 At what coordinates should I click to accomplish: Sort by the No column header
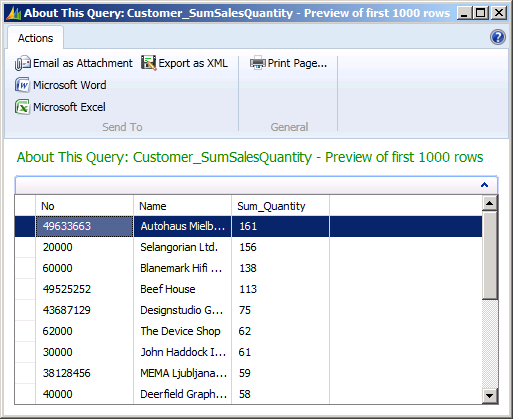pos(84,206)
